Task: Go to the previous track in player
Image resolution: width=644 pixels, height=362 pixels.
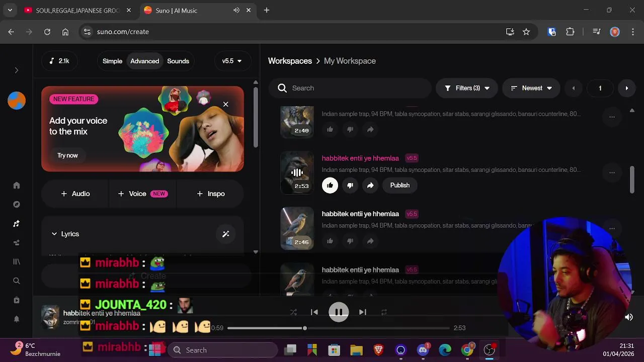Action: click(314, 312)
